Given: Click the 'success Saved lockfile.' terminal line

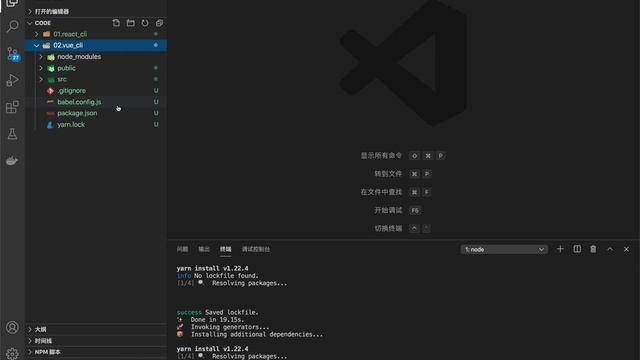Looking at the screenshot, I should pos(217,312).
